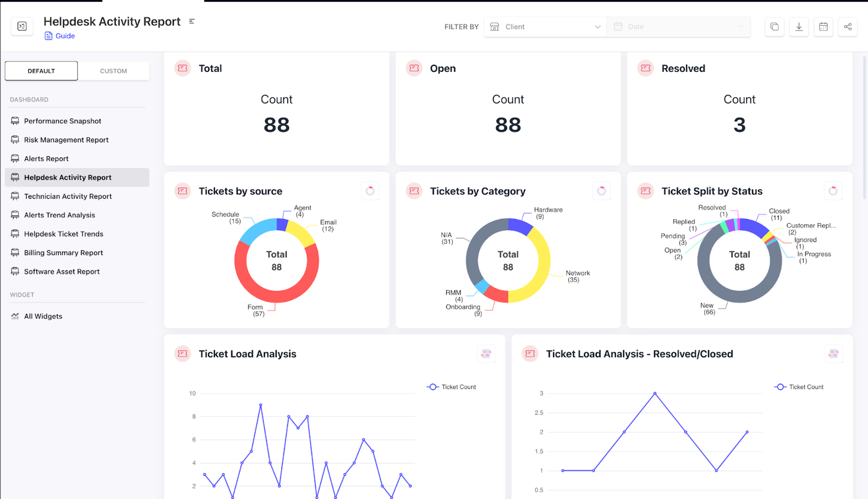Screen dimensions: 868x499
Task: Click the peak data point at 3 in Resolved/Closed chart
Action: pyautogui.click(x=655, y=394)
